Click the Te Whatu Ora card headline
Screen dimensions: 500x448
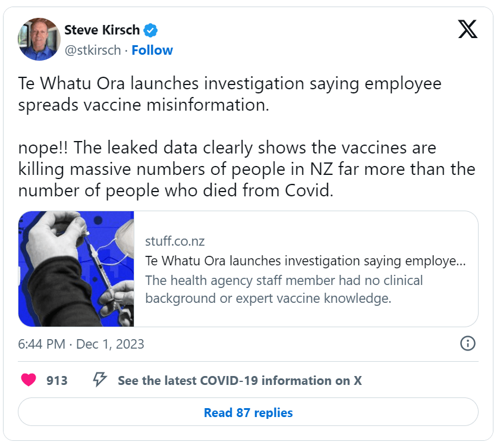[x=305, y=261]
